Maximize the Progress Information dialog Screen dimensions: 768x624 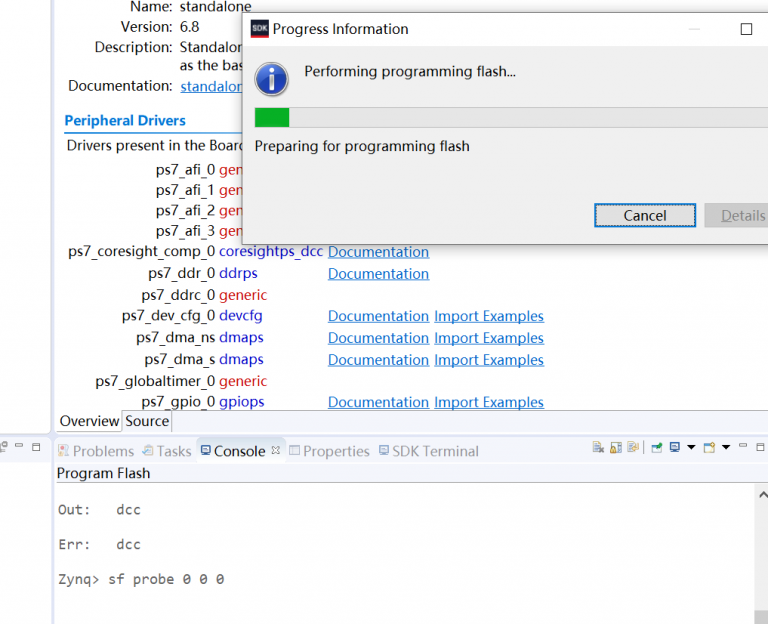[x=746, y=29]
